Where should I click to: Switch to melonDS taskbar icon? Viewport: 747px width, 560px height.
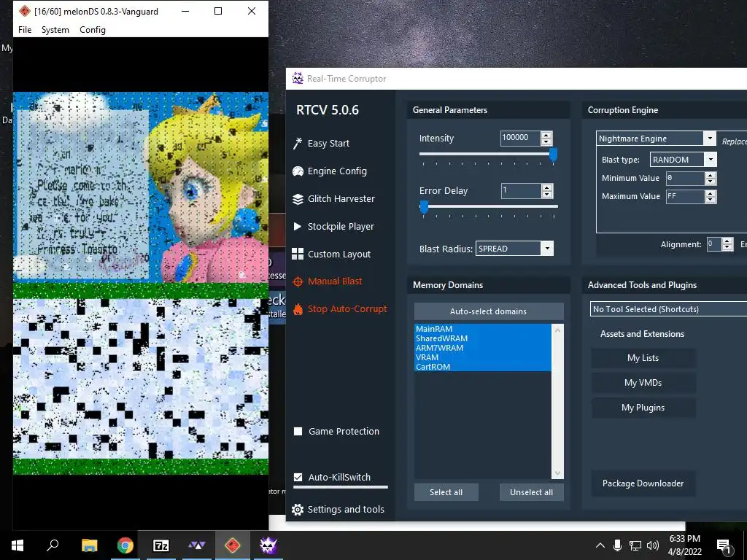[233, 545]
